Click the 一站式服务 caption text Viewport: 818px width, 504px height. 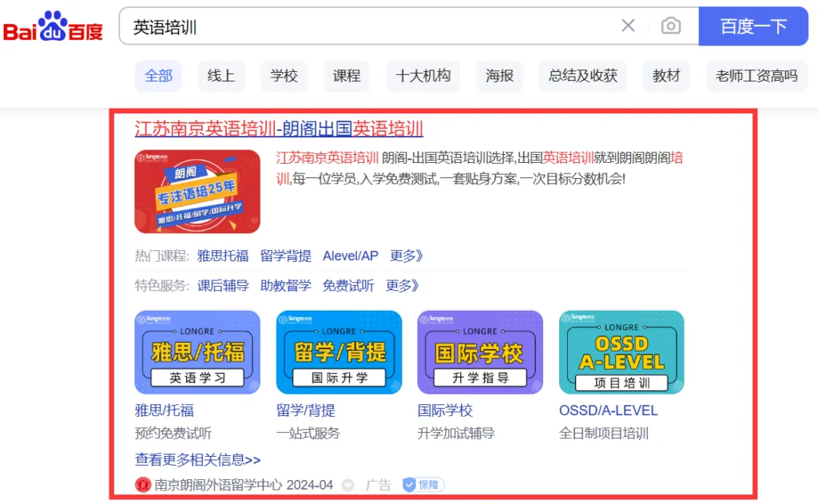(308, 433)
